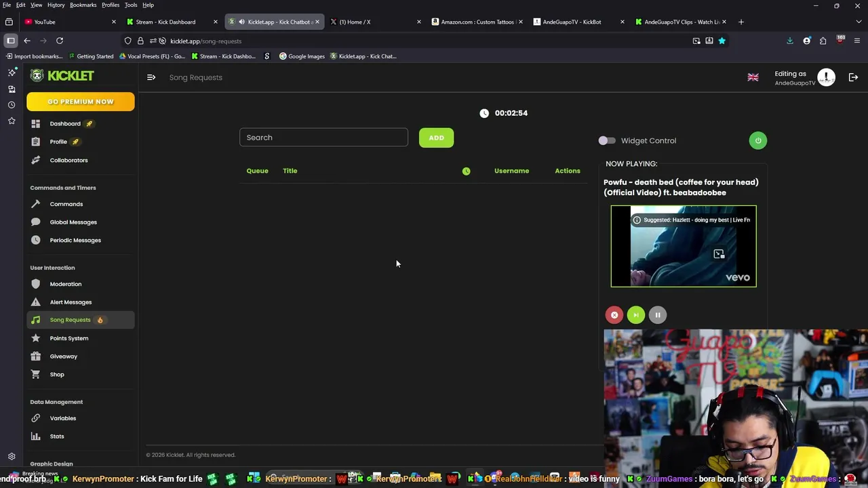Screen dimensions: 868x488
Task: Click the AndeGuapoTV profile avatar
Action: 826,77
